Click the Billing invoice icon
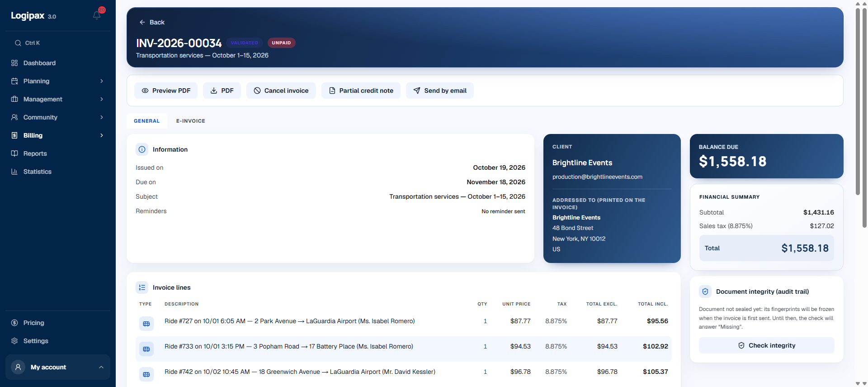 coord(14,135)
